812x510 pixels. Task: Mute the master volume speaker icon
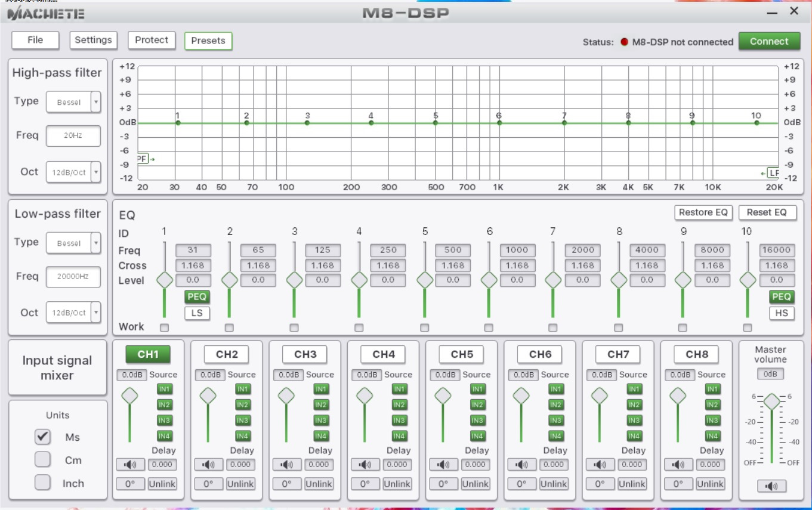coord(771,486)
